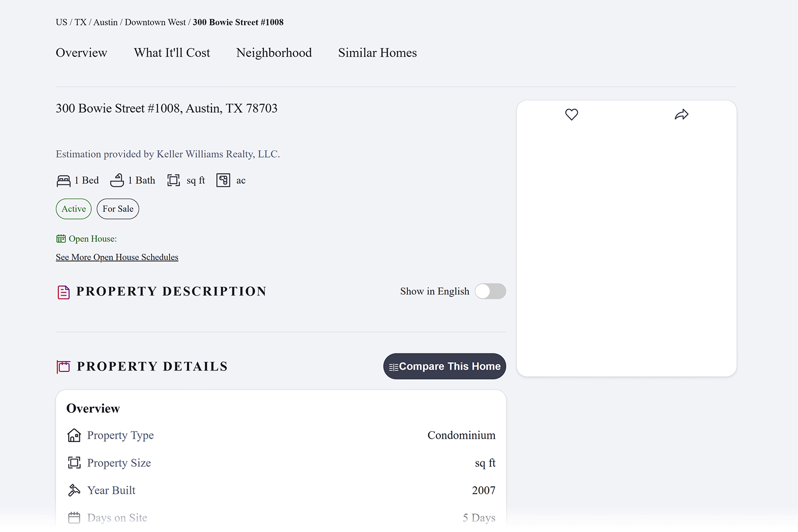
Task: Click the key icon next to ac
Action: (x=224, y=180)
